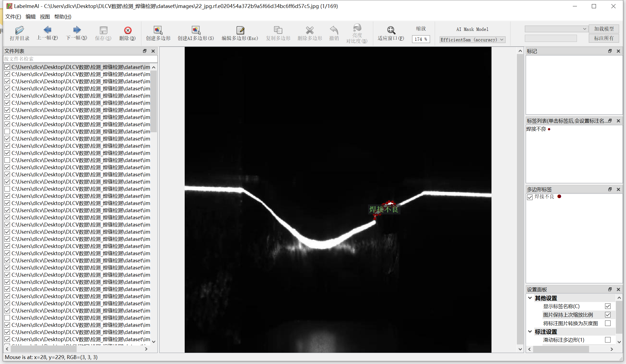Click file list scroll-right arrow
Screen dimensions: 626x364
click(146, 349)
